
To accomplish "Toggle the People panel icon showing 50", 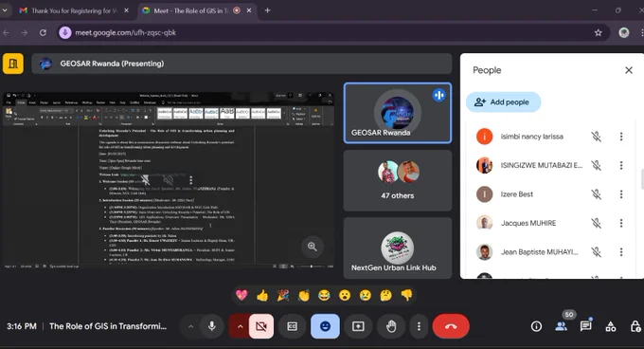I will 561,326.
